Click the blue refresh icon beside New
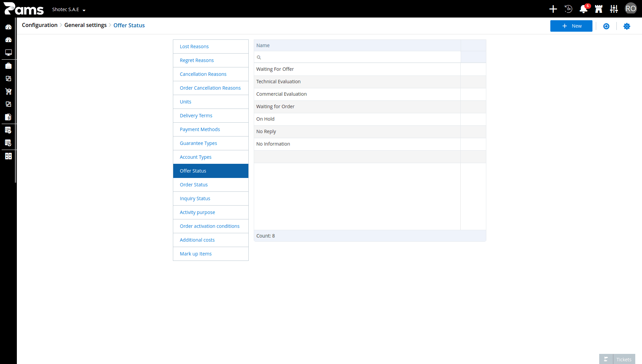 coord(606,26)
